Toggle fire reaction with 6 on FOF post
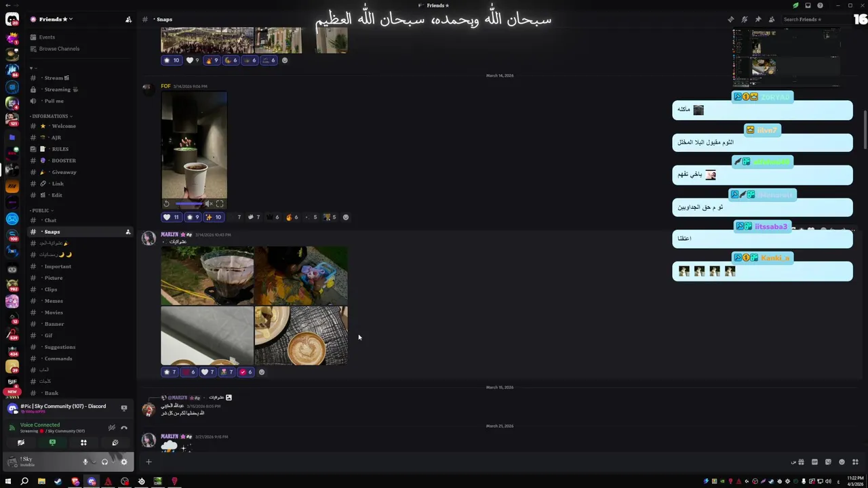Screen dimensions: 868x488 point(292,217)
